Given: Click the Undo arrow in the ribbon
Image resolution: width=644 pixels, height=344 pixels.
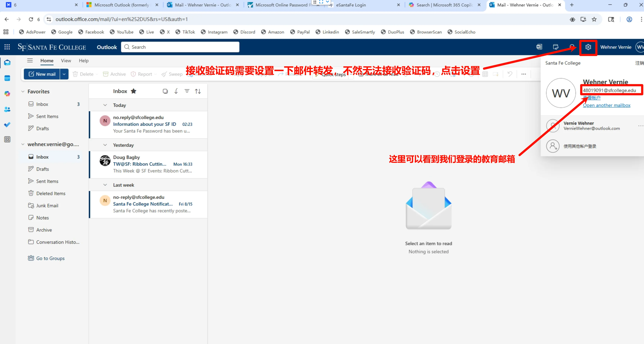Looking at the screenshot, I should [510, 74].
